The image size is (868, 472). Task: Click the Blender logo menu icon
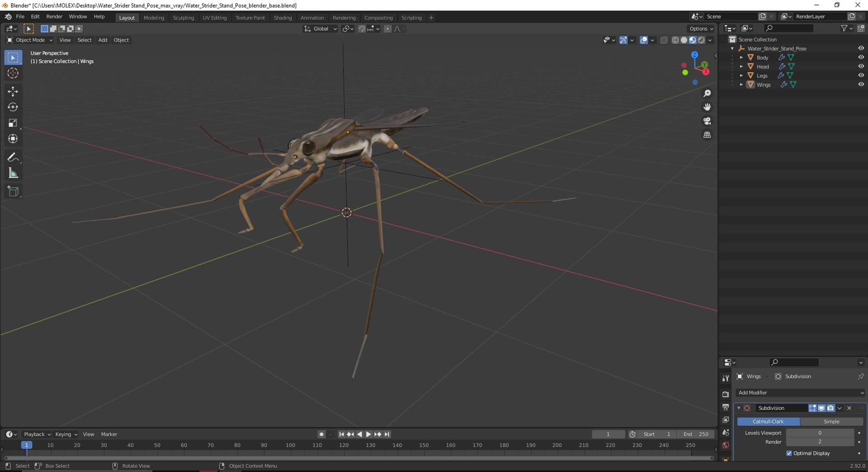pos(8,17)
